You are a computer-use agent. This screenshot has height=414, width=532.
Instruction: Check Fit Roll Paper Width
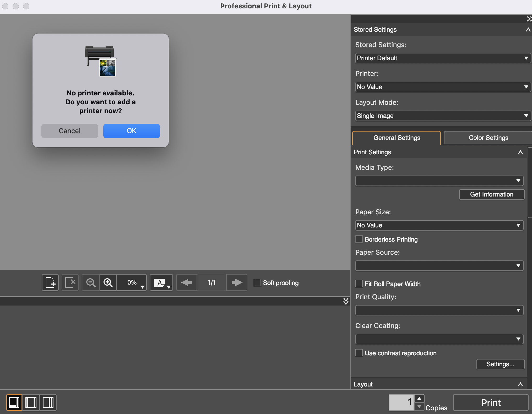click(x=359, y=284)
